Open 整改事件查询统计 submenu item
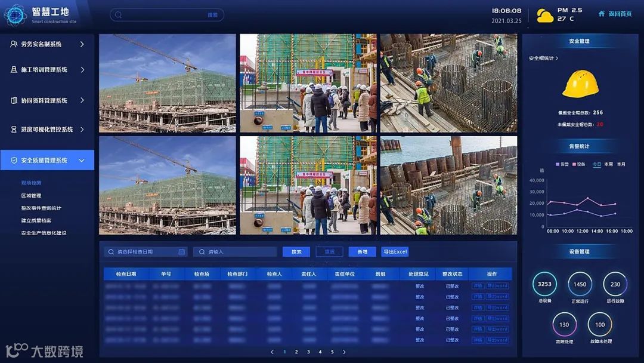644x363 pixels. (41, 208)
